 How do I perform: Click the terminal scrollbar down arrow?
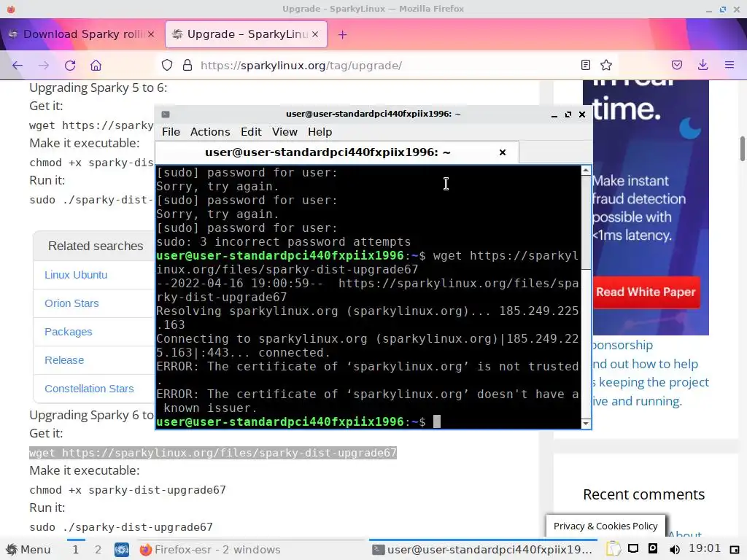(586, 424)
